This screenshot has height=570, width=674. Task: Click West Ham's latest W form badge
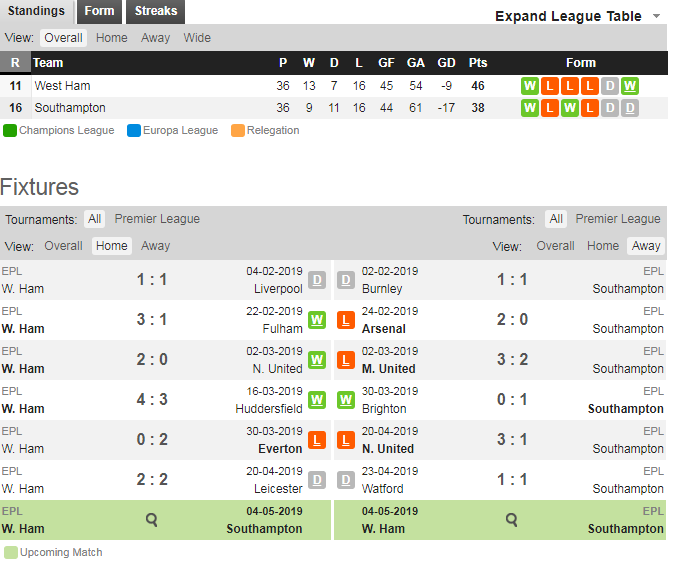pos(630,86)
